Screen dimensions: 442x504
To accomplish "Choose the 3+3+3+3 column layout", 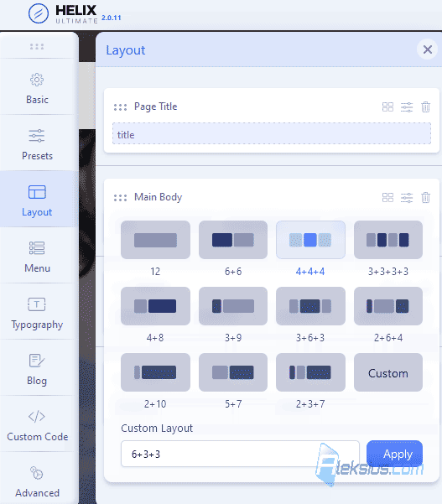I will click(x=388, y=240).
